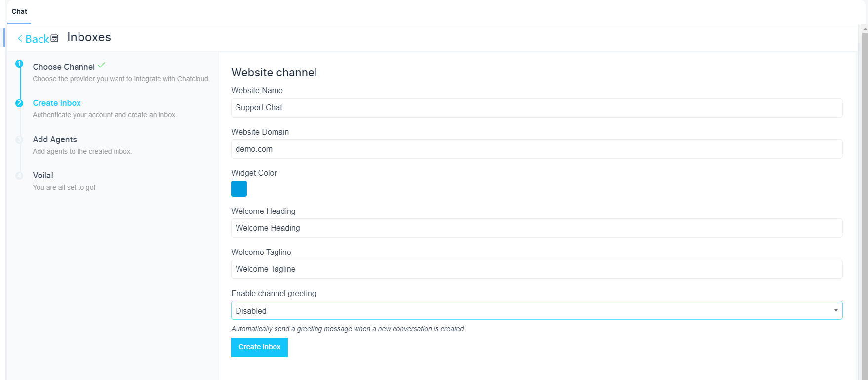Go back using the Back link
The image size is (868, 380).
pyautogui.click(x=34, y=39)
